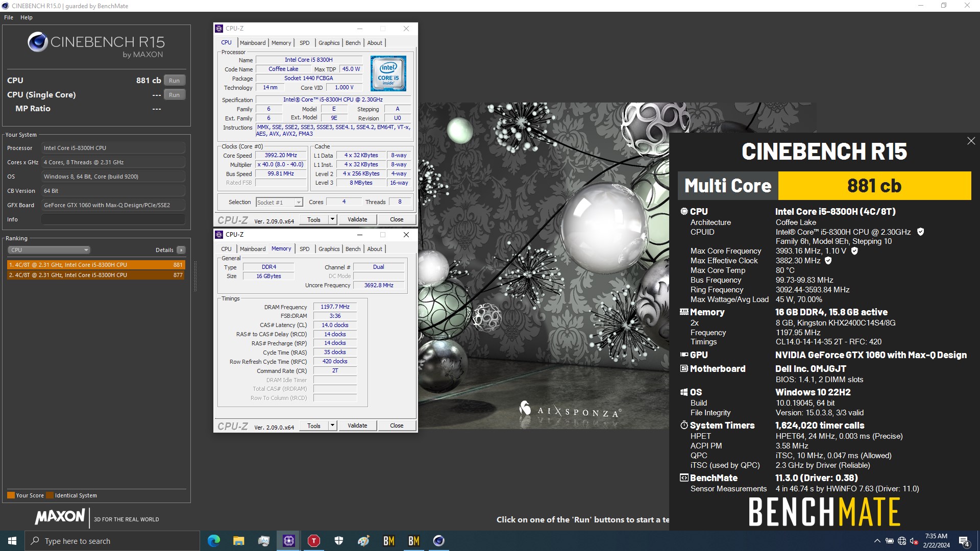
Task: Click the ranking Details arrow button
Action: [x=181, y=250]
